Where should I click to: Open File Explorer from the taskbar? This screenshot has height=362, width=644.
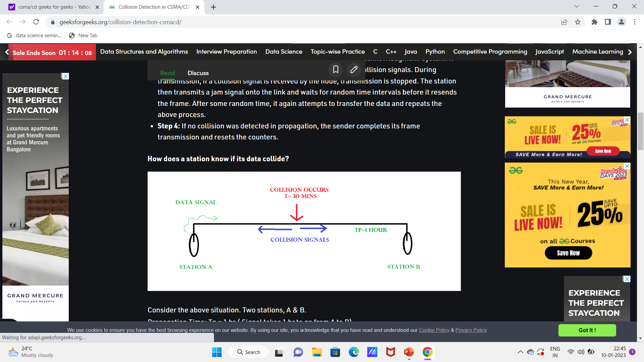point(317,352)
